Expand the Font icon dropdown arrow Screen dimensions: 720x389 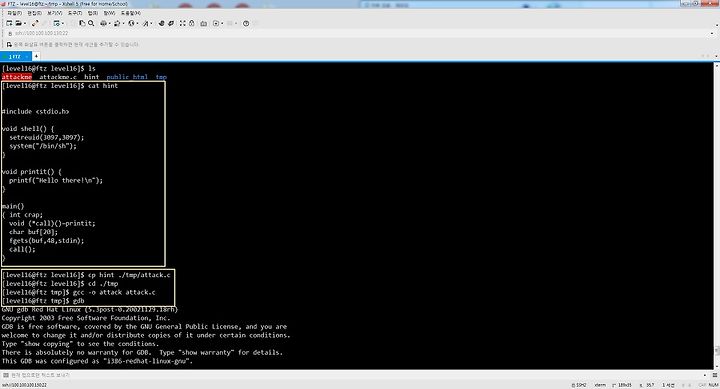coord(152,23)
